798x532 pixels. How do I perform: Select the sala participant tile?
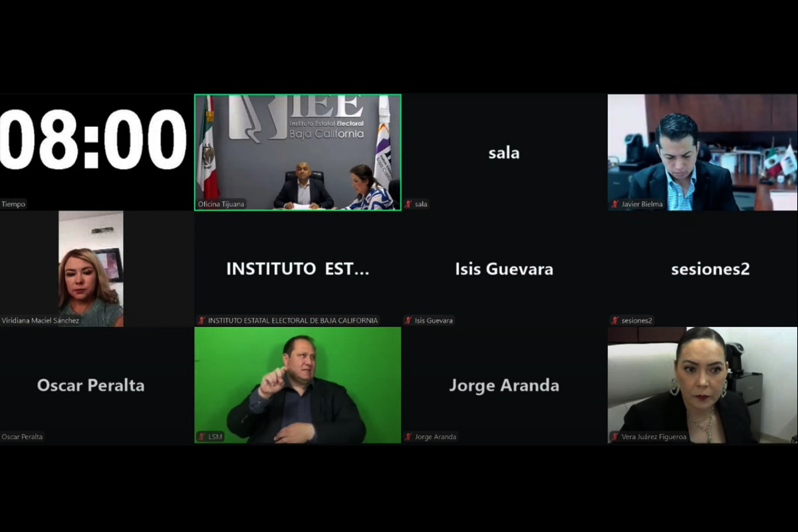(504, 152)
